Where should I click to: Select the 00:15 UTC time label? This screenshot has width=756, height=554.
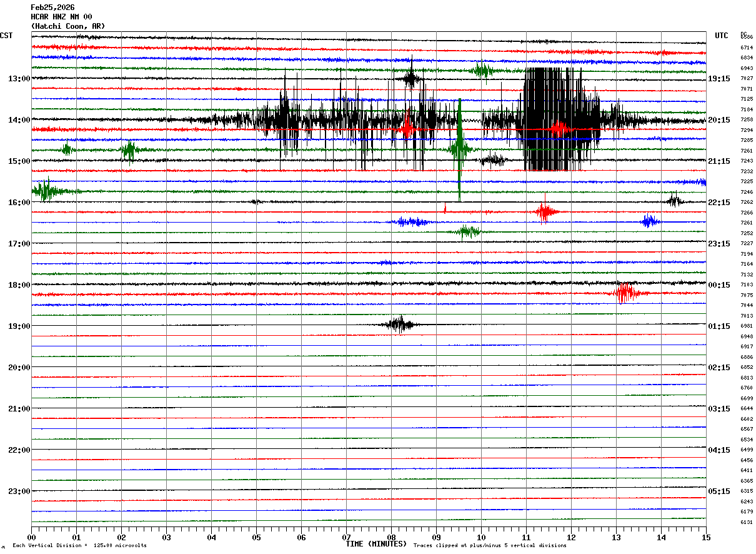tap(719, 285)
